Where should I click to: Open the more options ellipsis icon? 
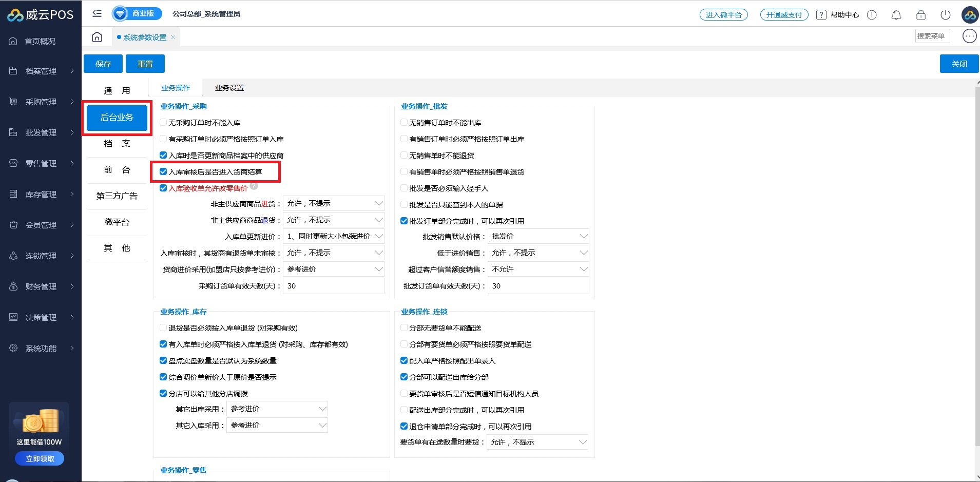[969, 36]
